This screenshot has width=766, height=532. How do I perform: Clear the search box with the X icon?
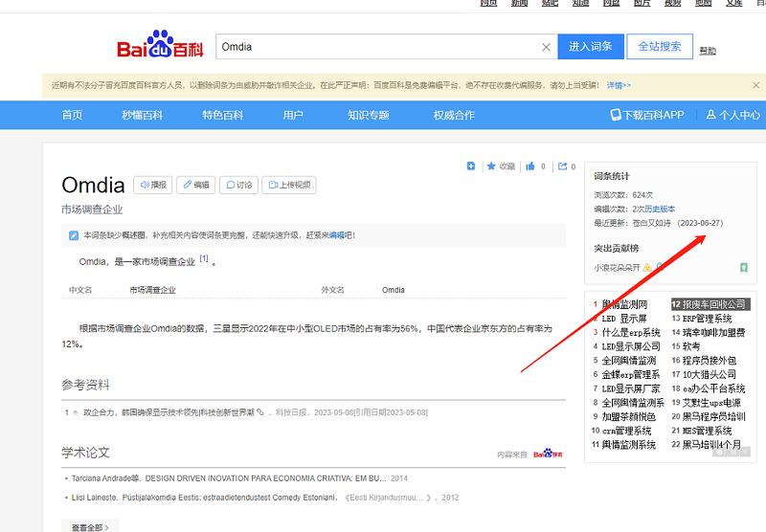click(546, 47)
